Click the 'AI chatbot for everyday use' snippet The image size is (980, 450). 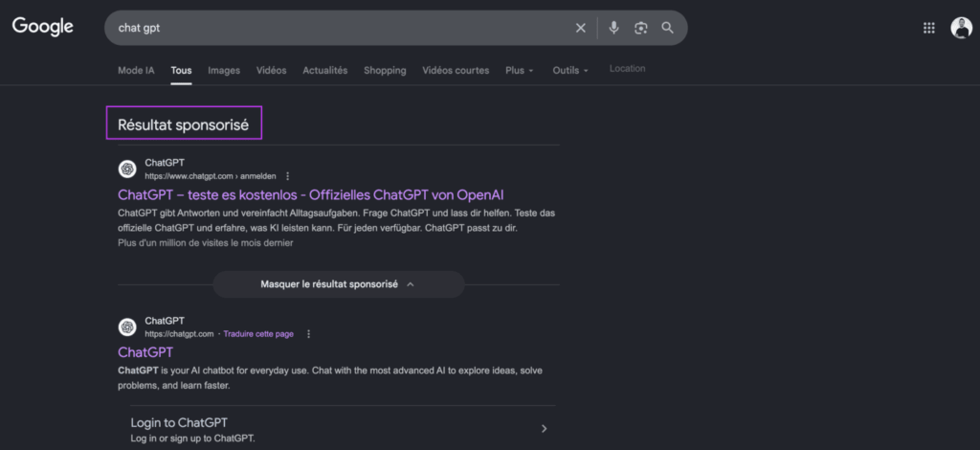(x=330, y=378)
